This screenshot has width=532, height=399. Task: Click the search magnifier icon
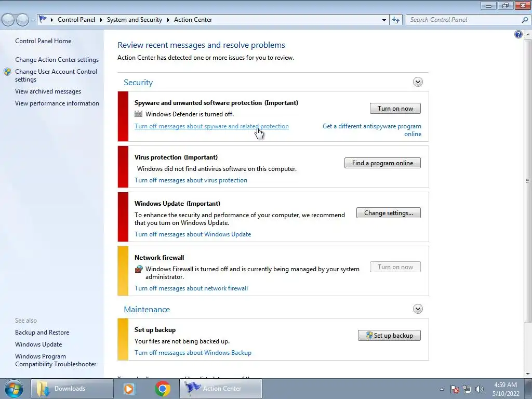525,20
